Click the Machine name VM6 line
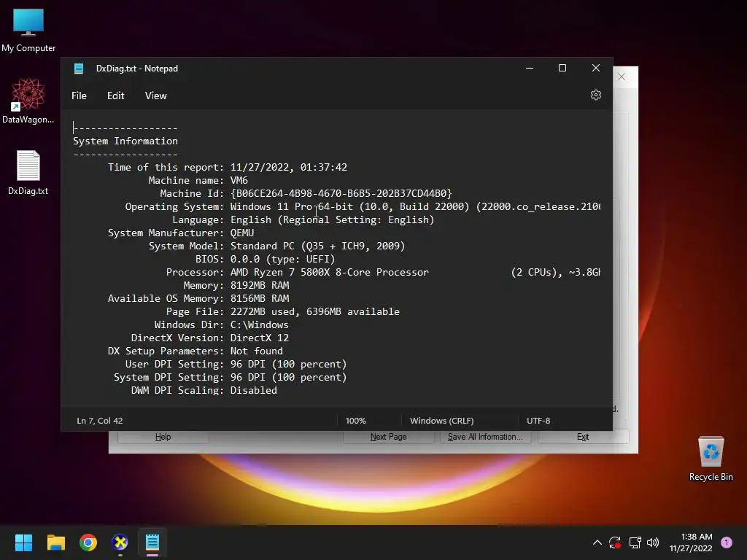747x560 pixels. click(x=198, y=181)
